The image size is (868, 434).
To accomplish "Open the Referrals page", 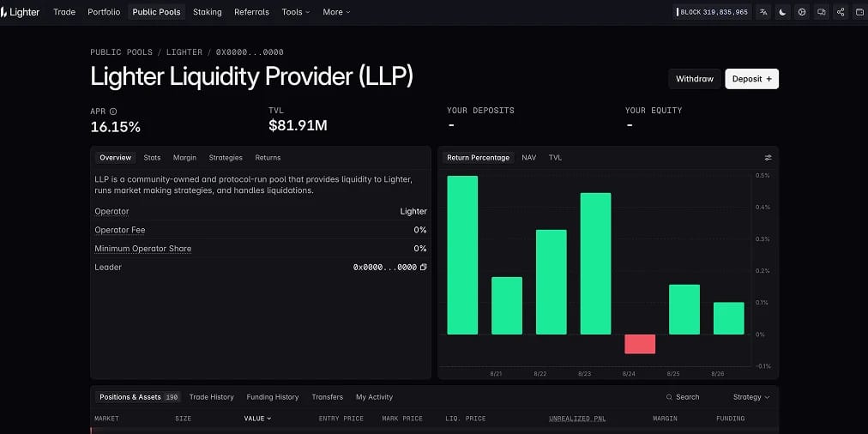I will tap(251, 12).
